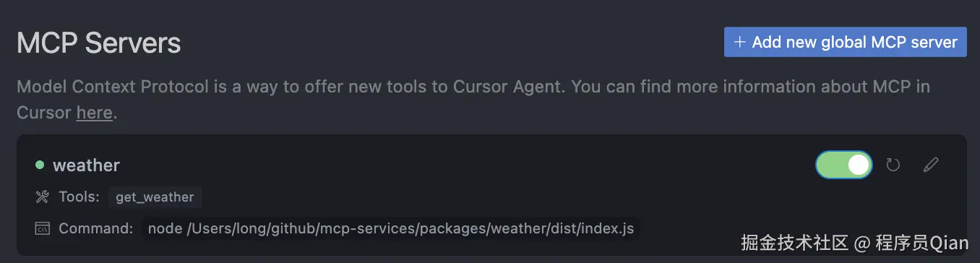Click Add new global MCP server button
980x263 pixels.
[845, 42]
